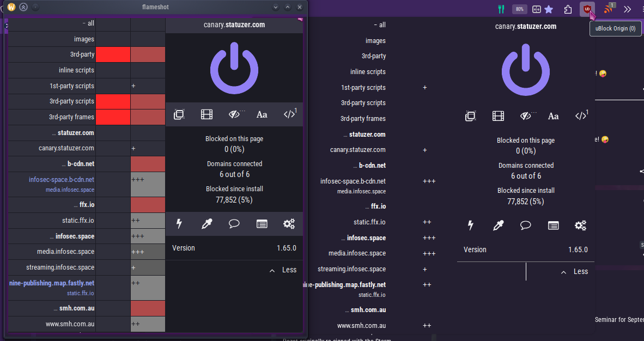
Task: Launch element zapper in flameshot window
Action: tap(179, 223)
